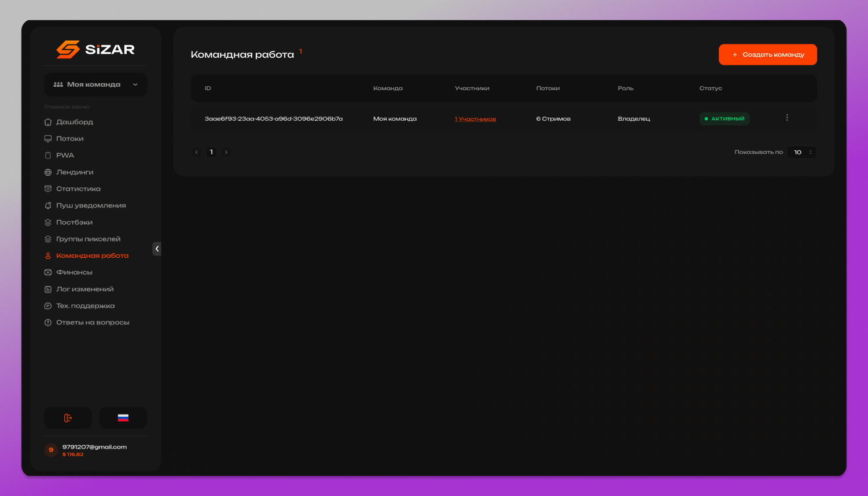Collapse the sidebar with arrow handle
868x496 pixels.
point(157,249)
